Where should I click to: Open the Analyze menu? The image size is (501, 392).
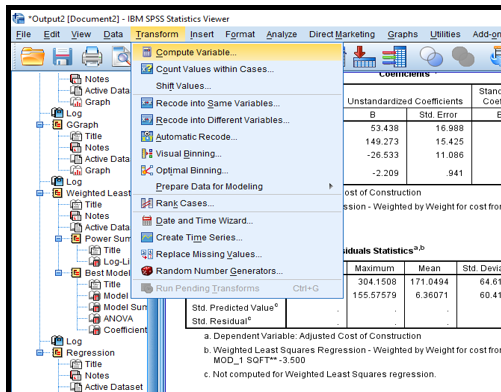pyautogui.click(x=282, y=34)
